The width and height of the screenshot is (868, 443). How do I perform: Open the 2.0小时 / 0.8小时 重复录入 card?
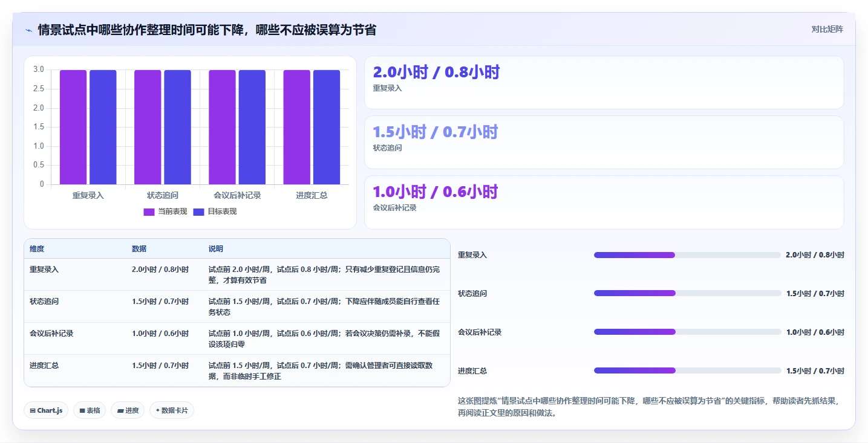604,82
